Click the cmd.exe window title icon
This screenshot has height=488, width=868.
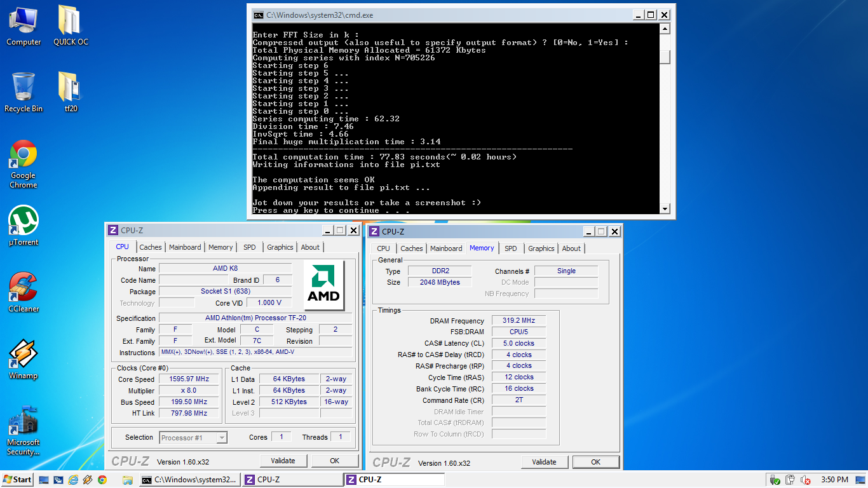coord(258,15)
